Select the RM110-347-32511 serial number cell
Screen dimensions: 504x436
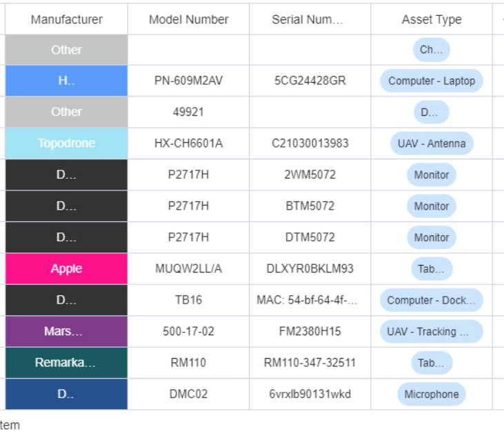coord(310,362)
